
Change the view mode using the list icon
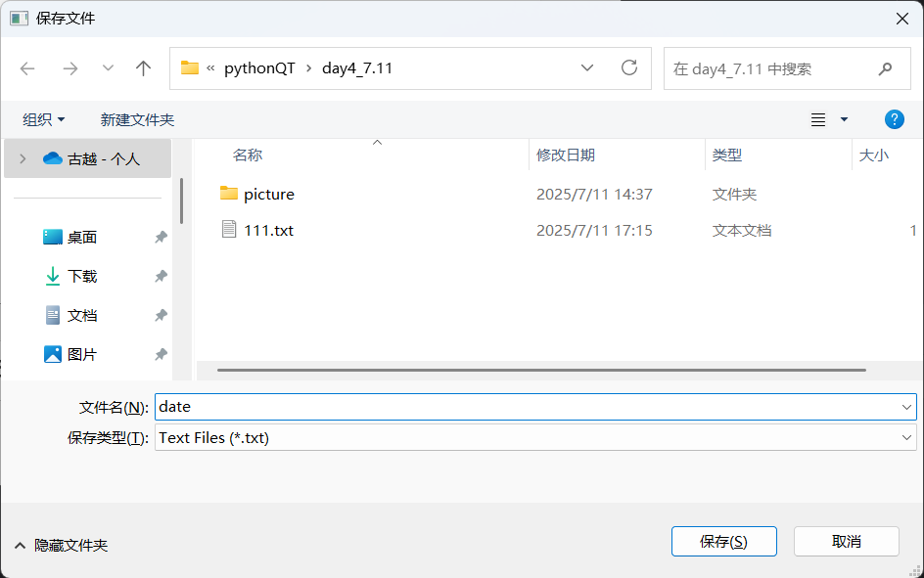pos(818,118)
